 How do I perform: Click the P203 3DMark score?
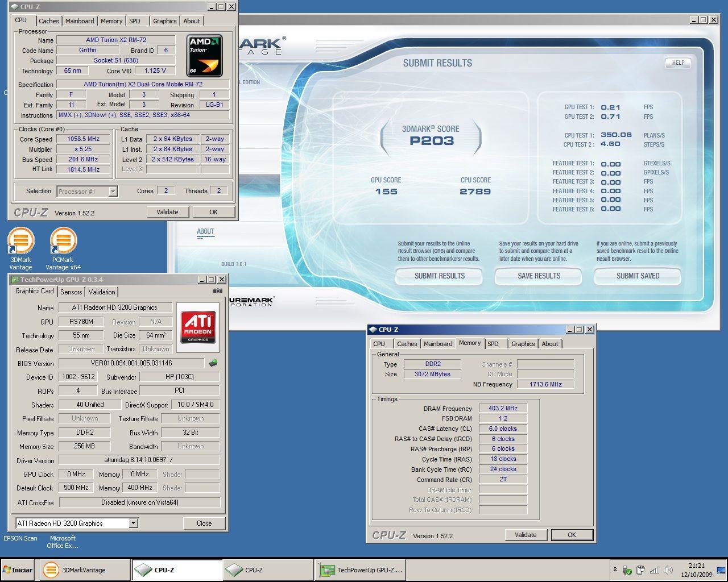coord(432,141)
